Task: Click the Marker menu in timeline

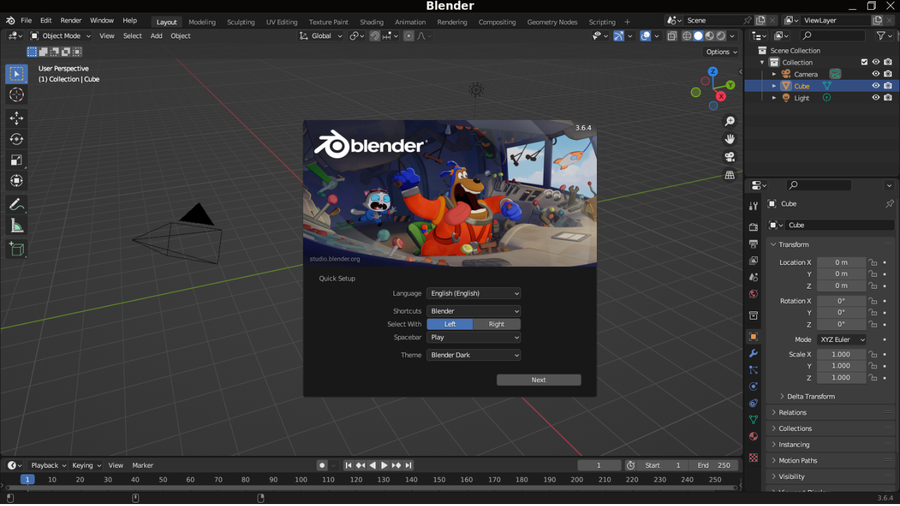Action: coord(142,465)
